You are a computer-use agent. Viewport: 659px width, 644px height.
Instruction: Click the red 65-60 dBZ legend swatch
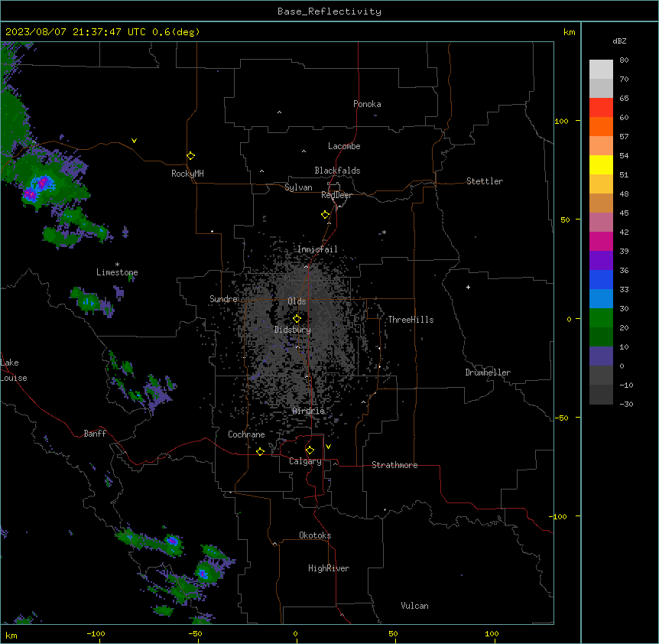[x=601, y=108]
